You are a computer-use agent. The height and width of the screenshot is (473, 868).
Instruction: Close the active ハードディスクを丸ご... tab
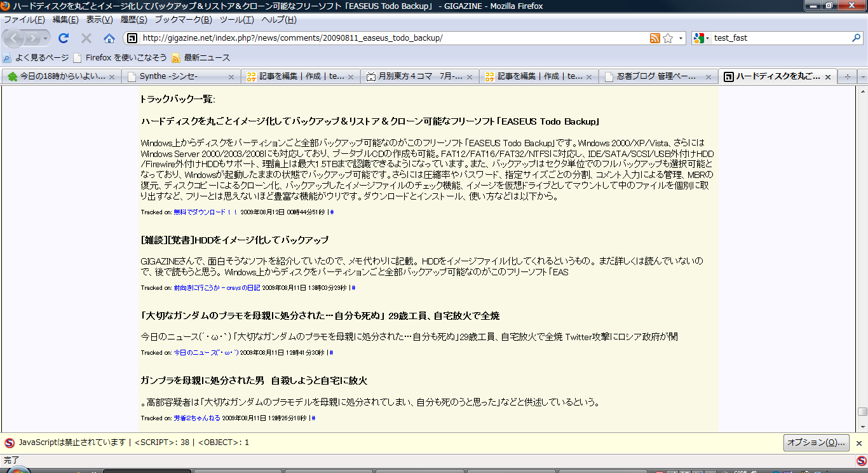pyautogui.click(x=828, y=77)
